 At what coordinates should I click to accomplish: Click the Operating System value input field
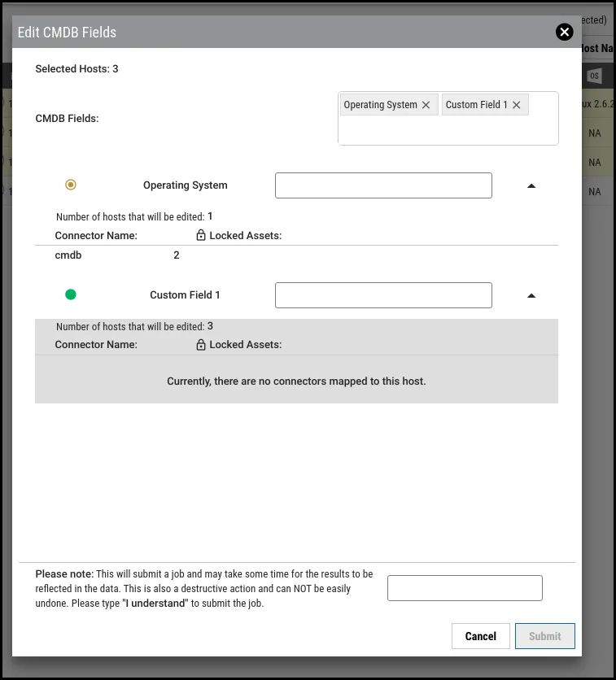pyautogui.click(x=383, y=185)
